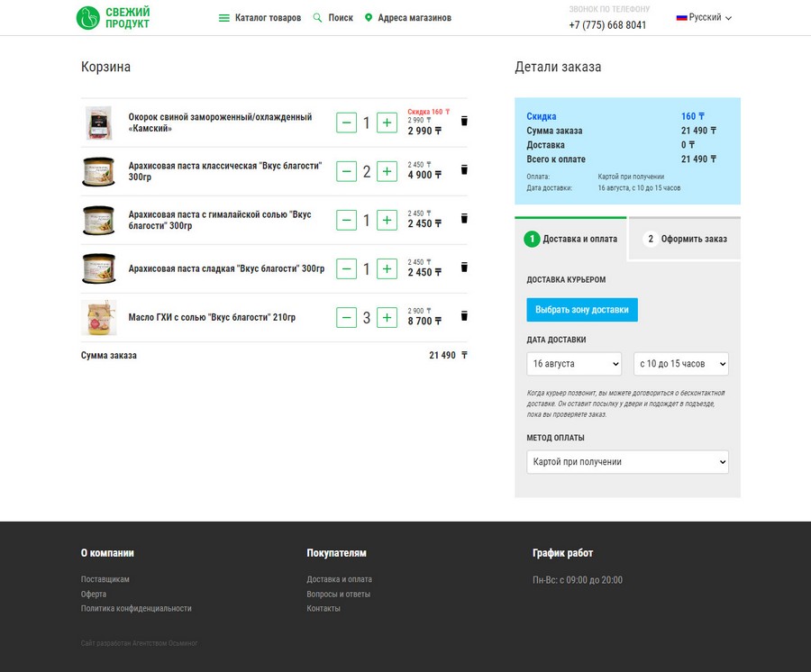Open Масло ГХИ с солью product name
The image size is (811, 672).
tap(212, 317)
